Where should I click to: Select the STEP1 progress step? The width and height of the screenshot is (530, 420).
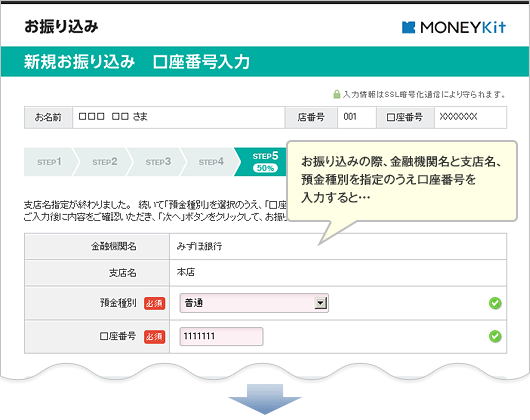tap(49, 162)
